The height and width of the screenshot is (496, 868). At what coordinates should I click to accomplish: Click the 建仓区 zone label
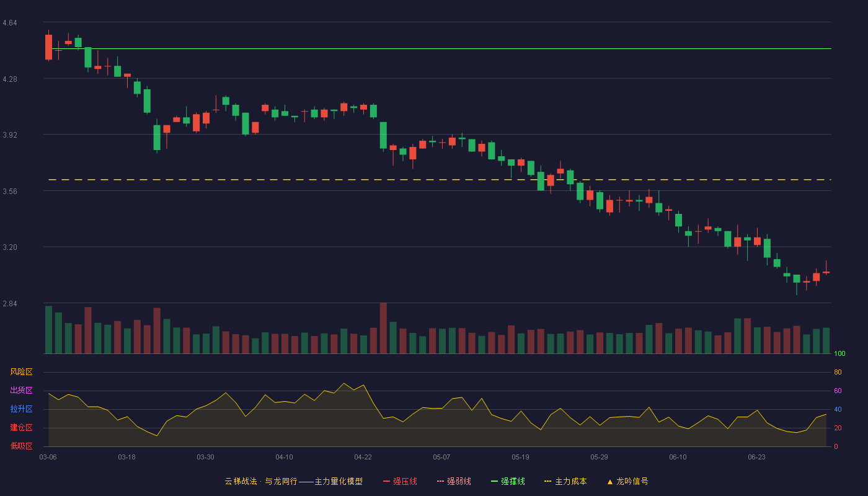click(21, 428)
